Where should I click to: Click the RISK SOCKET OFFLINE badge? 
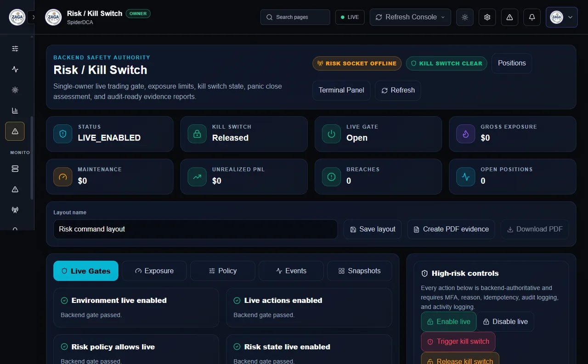click(357, 63)
